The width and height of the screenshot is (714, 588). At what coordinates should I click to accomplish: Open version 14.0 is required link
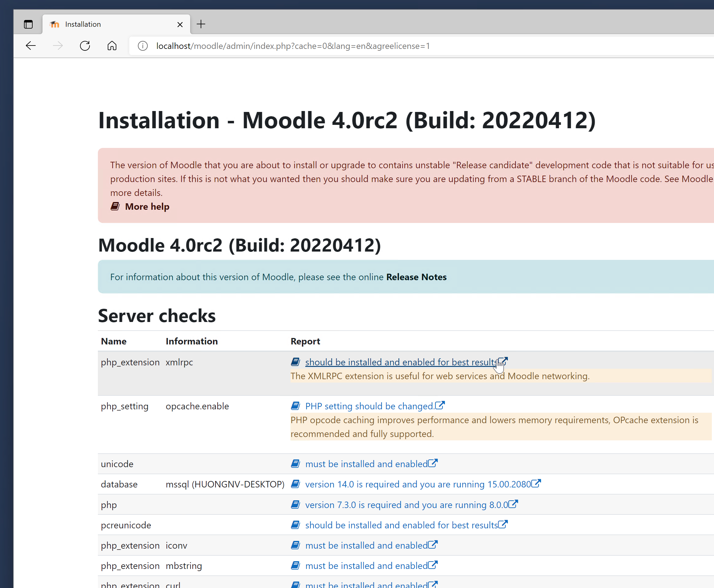tap(418, 484)
